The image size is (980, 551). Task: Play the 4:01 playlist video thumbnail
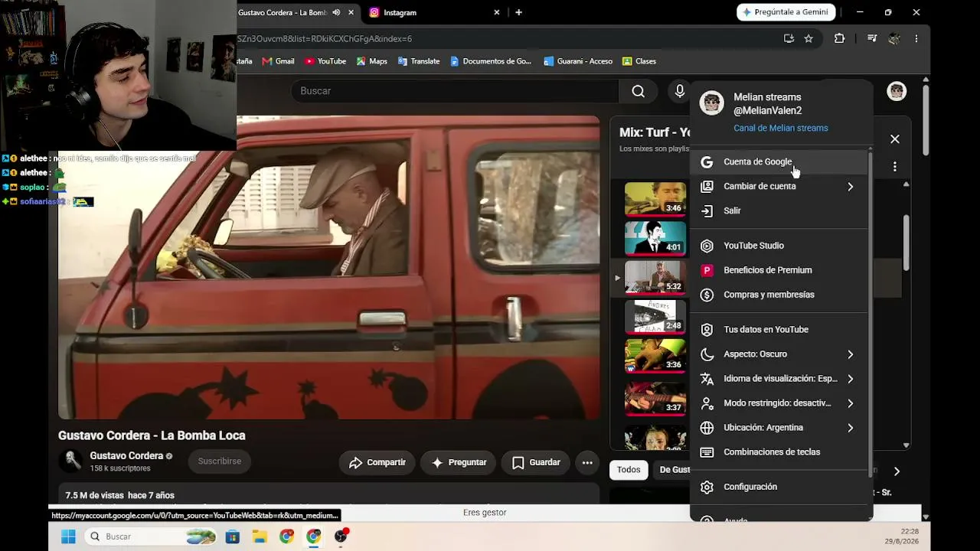(x=655, y=238)
